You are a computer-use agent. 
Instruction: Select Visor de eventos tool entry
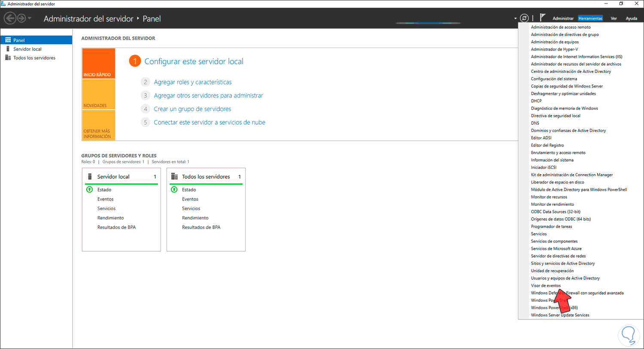click(x=546, y=285)
